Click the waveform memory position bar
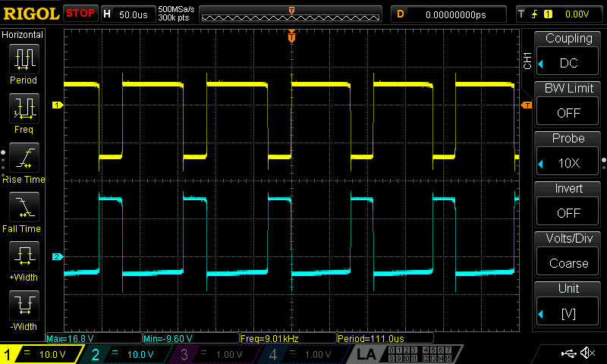 pos(292,15)
